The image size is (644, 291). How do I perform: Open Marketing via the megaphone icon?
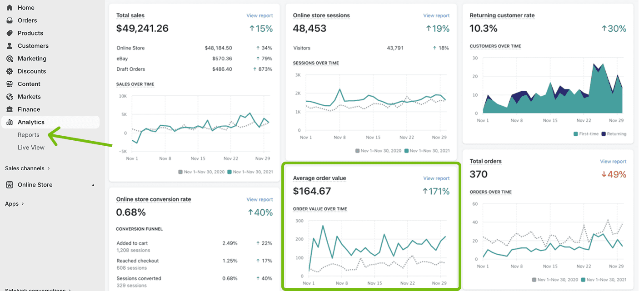10,58
